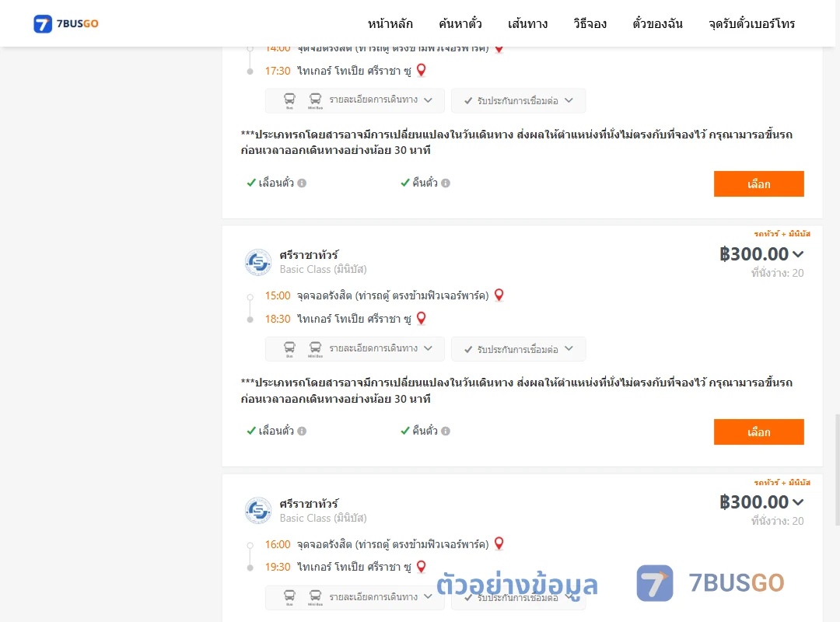Click คืนตั๋ว label in the first card
This screenshot has height=622, width=840.
(425, 183)
